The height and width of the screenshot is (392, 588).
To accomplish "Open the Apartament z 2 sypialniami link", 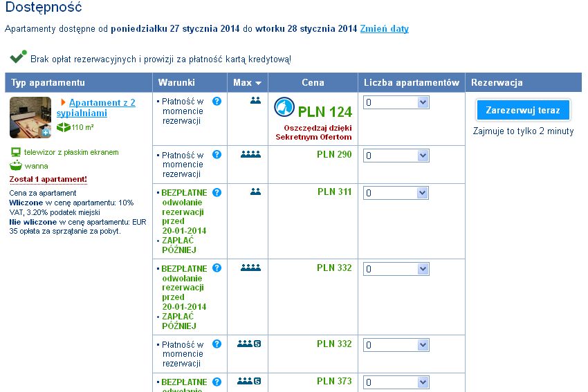I will (96, 108).
